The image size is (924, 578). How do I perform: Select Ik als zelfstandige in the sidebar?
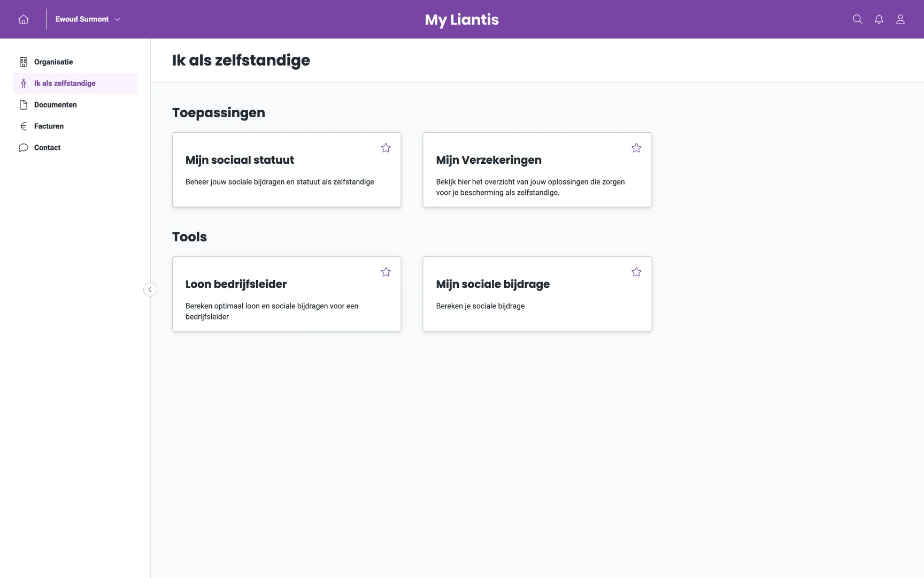pyautogui.click(x=75, y=83)
